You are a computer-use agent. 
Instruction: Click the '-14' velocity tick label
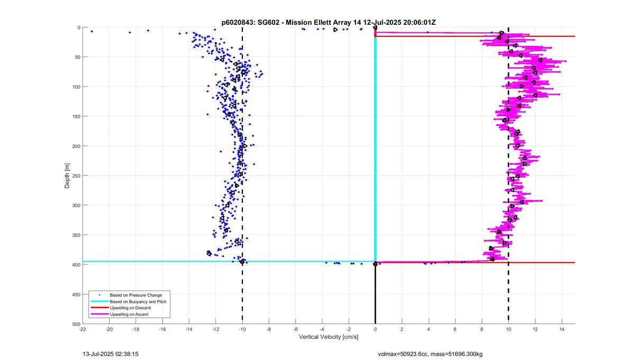(x=189, y=329)
